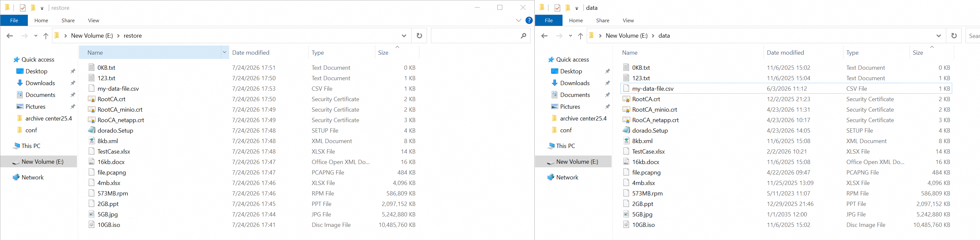Click the 0KB.txt file icon in data window
980x240 pixels.
(x=626, y=68)
